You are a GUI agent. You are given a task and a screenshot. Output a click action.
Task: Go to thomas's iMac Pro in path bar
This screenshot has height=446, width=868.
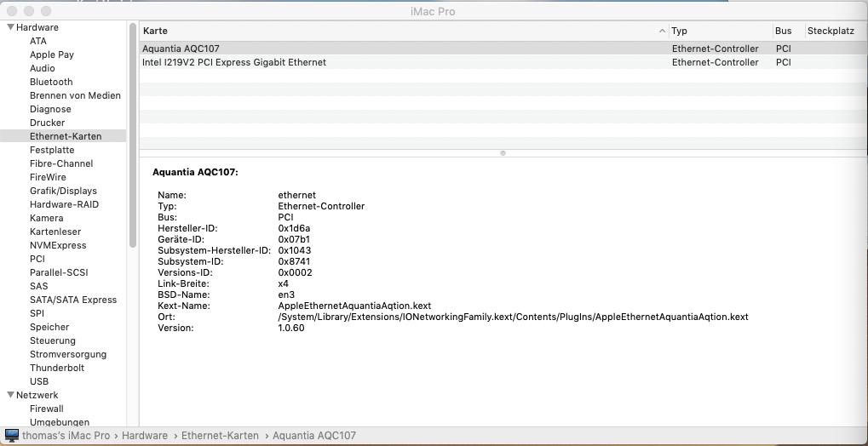[66, 436]
